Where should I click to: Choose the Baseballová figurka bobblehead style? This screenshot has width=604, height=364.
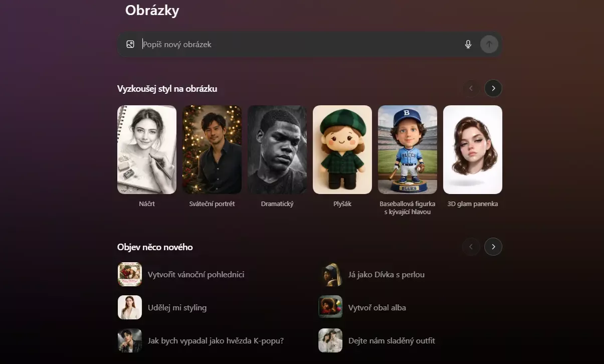coord(408,149)
